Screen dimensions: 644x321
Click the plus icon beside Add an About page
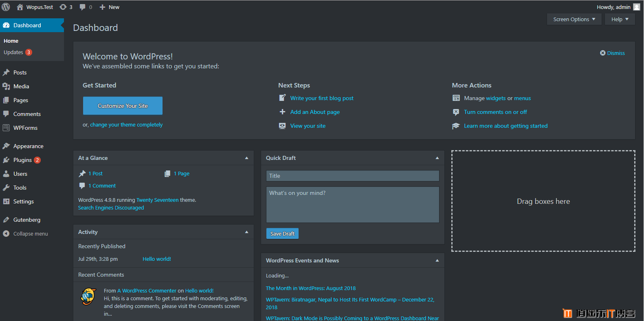[x=282, y=111]
